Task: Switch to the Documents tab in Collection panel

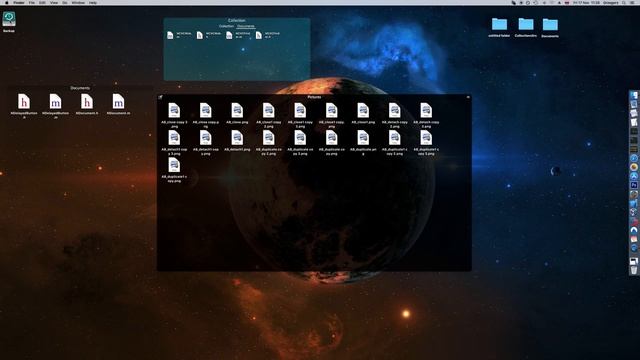Action: tap(246, 26)
